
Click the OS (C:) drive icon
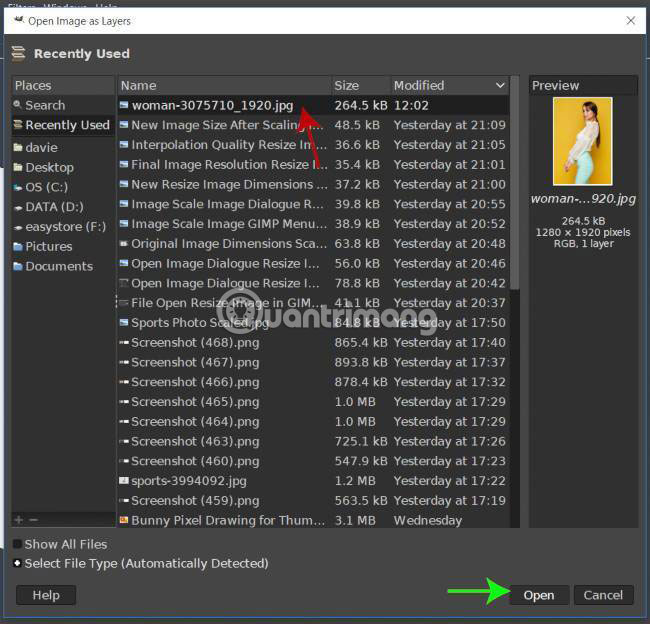[x=18, y=187]
